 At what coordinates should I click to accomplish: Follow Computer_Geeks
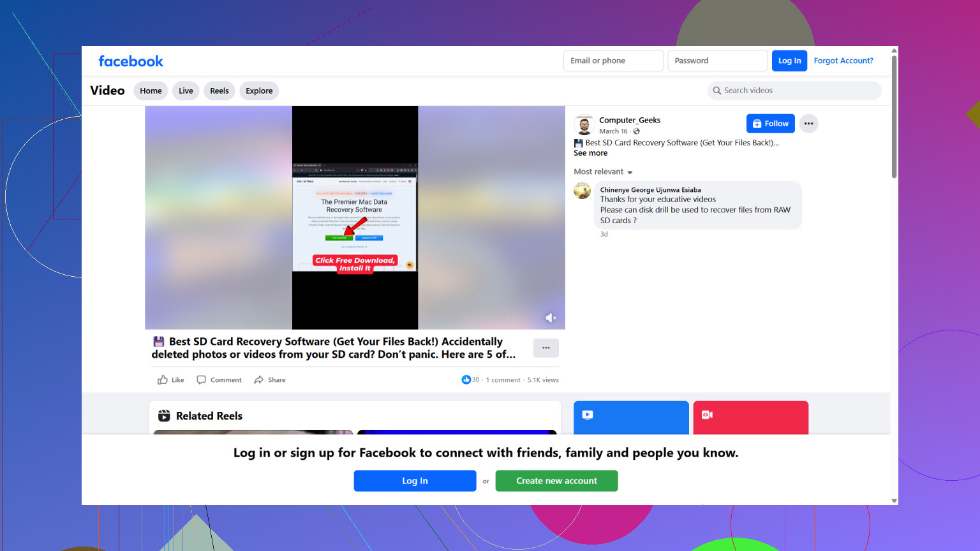click(771, 124)
